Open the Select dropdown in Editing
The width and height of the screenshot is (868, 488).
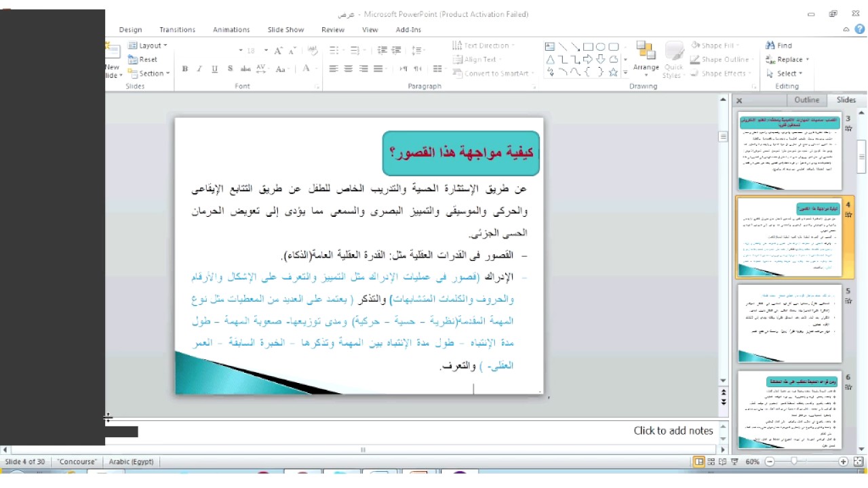coord(785,73)
